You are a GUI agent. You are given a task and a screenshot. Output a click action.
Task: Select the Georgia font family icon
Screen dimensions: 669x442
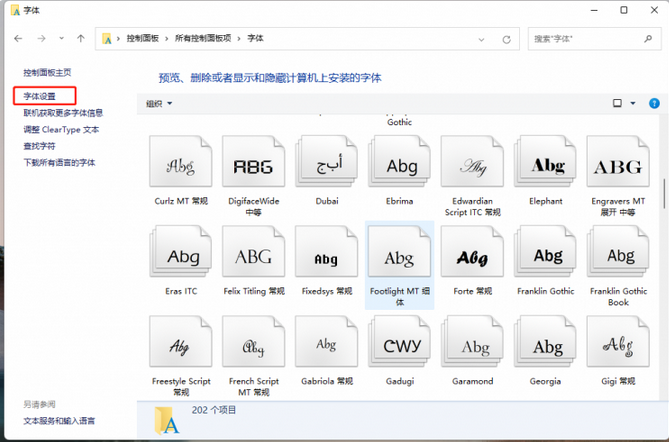coord(545,341)
